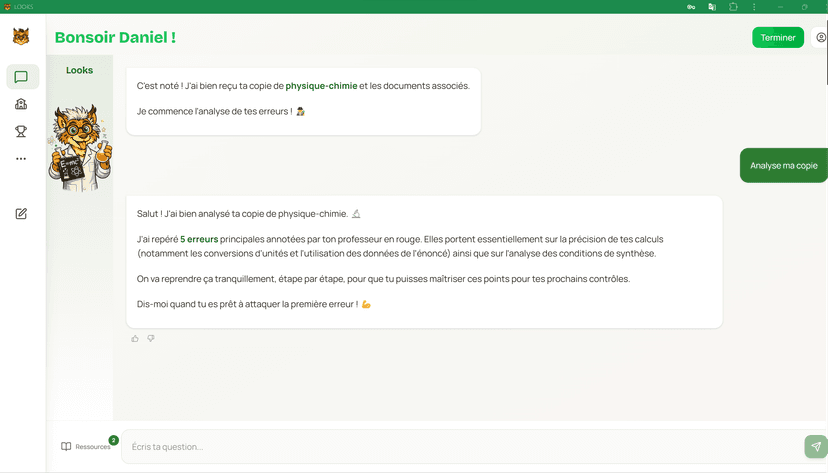The image size is (828, 473).
Task: Open the translate icon in title bar
Action: tap(712, 6)
